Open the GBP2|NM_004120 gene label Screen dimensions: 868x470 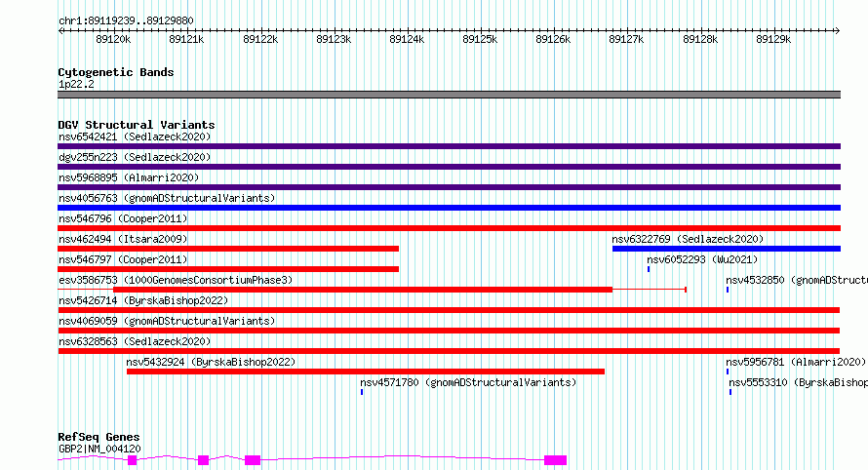point(99,449)
